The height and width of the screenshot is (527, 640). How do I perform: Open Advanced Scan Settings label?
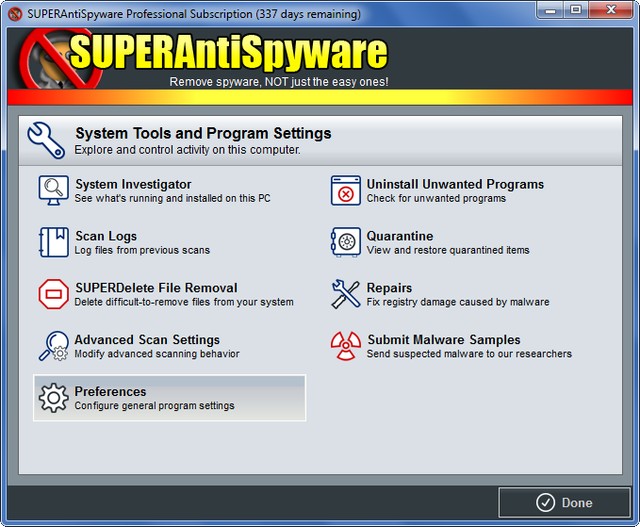pos(147,340)
